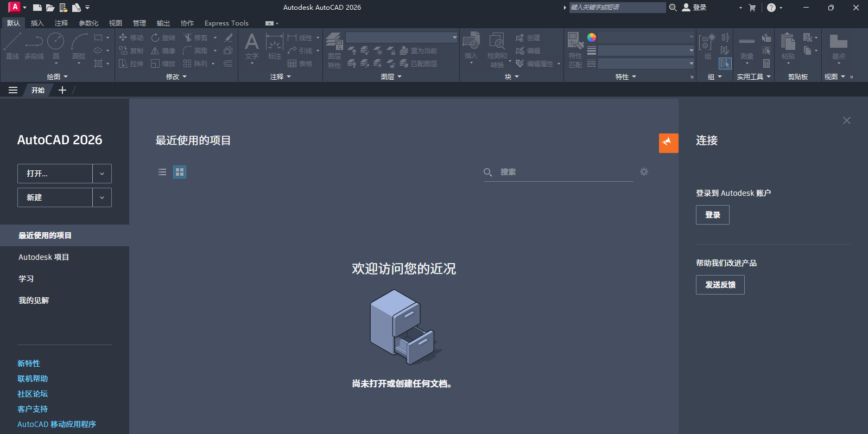
Task: Click the 登录 button in the 连接 panel
Action: click(713, 215)
